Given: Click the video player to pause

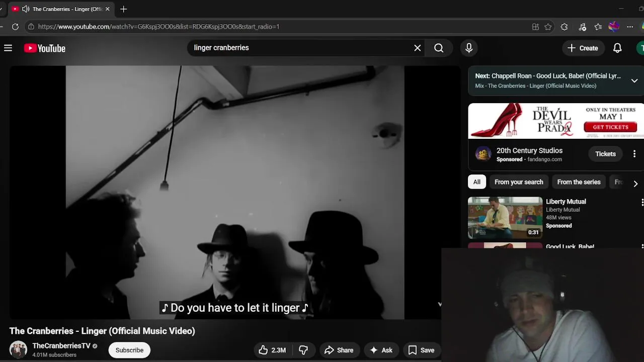Looking at the screenshot, I should coord(234,193).
